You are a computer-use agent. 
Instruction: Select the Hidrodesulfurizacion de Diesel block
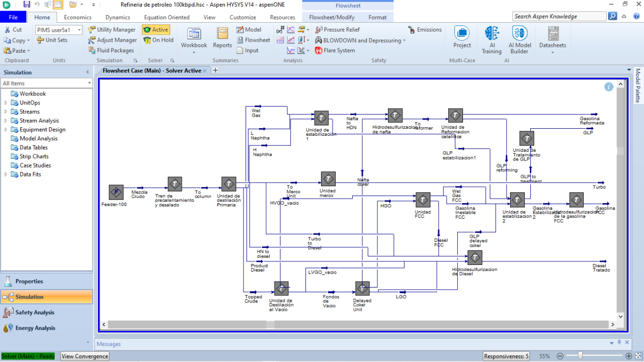[474, 258]
